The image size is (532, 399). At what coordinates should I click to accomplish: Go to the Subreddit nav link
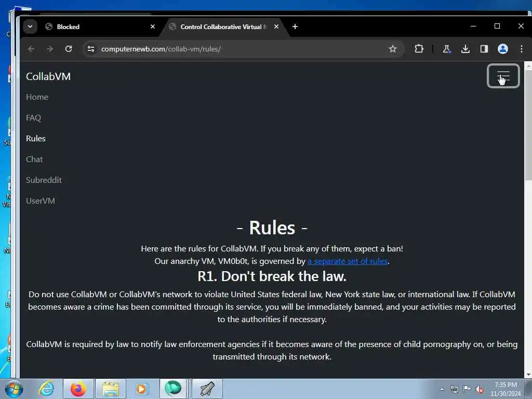click(x=44, y=180)
